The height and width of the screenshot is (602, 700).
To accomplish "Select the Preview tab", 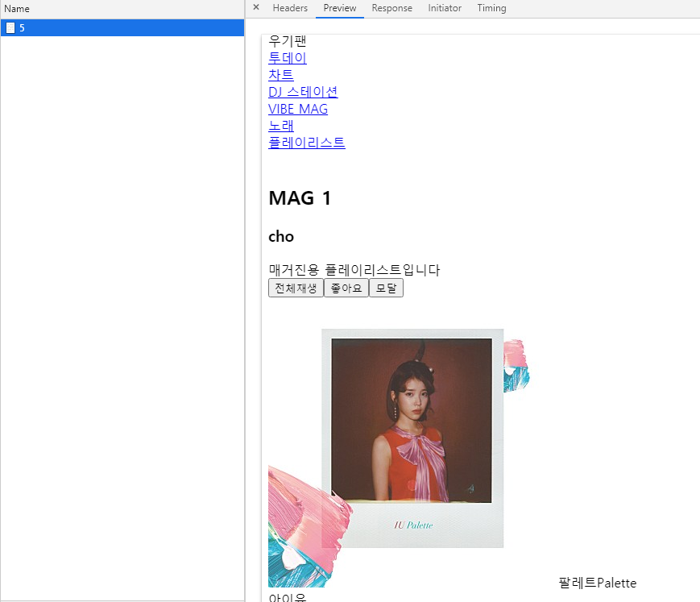I will point(340,8).
